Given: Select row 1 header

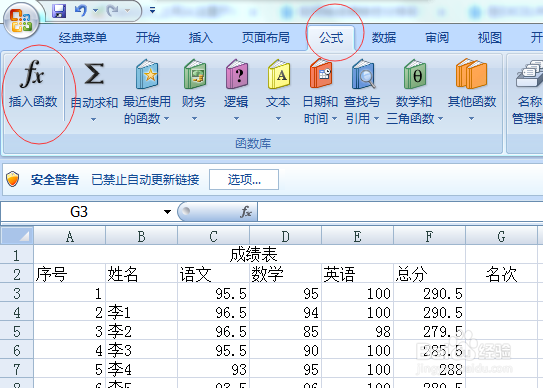Looking at the screenshot, I should point(17,255).
